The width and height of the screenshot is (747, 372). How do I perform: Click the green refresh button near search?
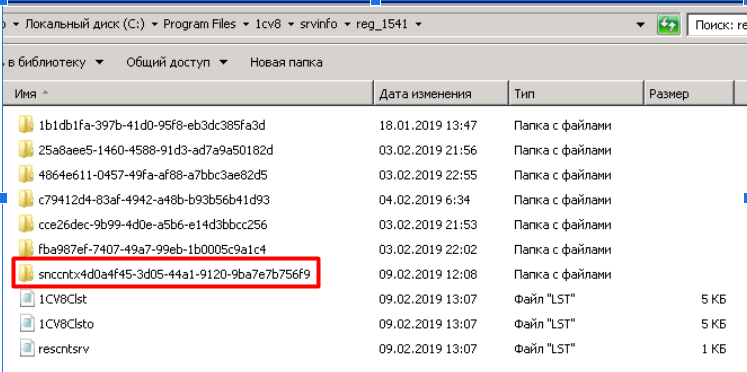pyautogui.click(x=668, y=24)
